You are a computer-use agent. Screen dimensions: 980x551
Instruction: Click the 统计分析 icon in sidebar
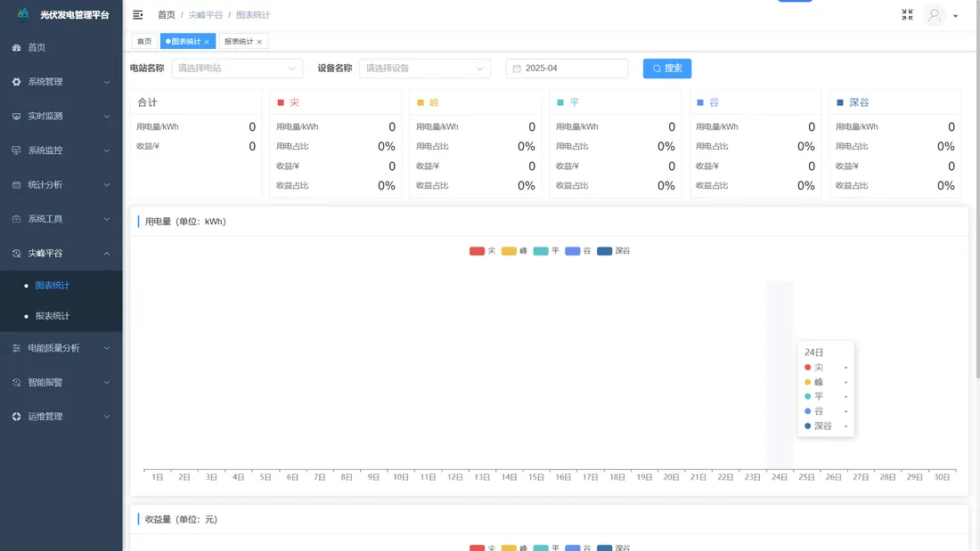click(16, 185)
